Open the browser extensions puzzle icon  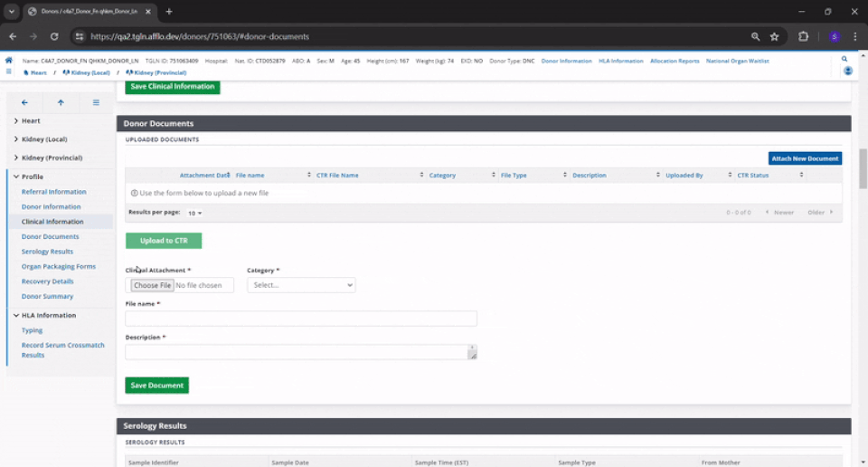[x=803, y=36]
